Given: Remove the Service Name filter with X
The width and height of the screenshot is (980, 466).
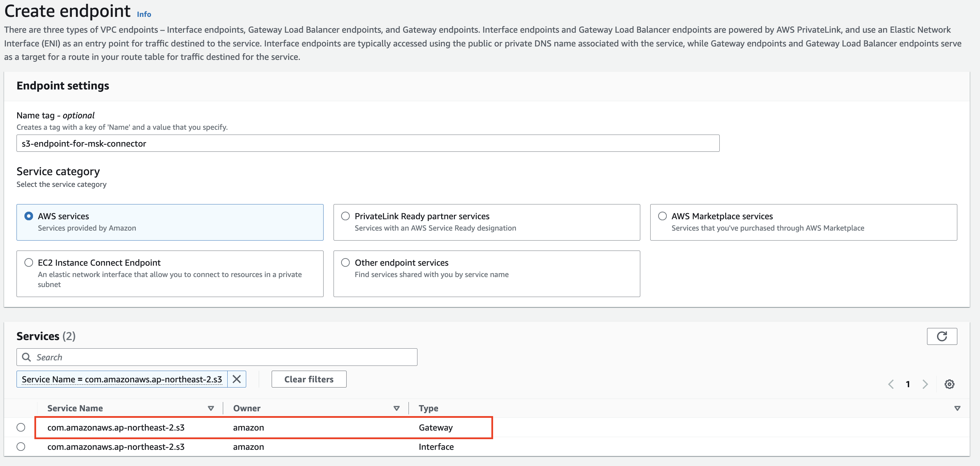Looking at the screenshot, I should tap(237, 379).
